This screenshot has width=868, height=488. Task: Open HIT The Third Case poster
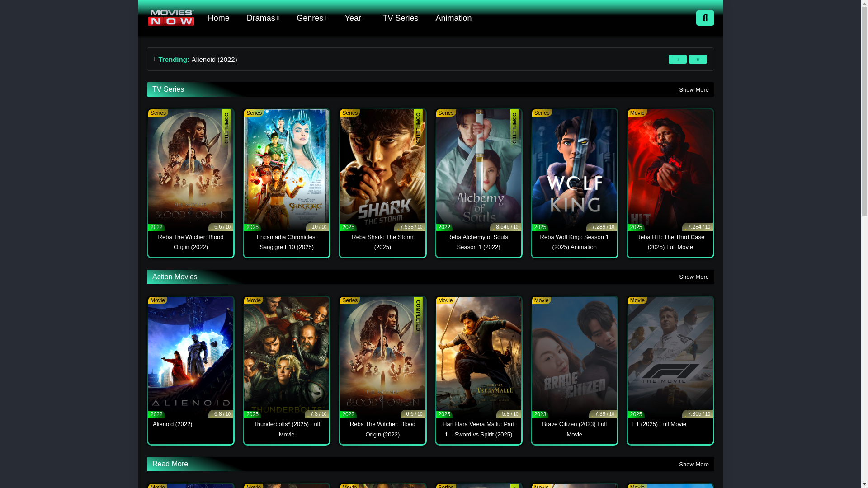(670, 170)
